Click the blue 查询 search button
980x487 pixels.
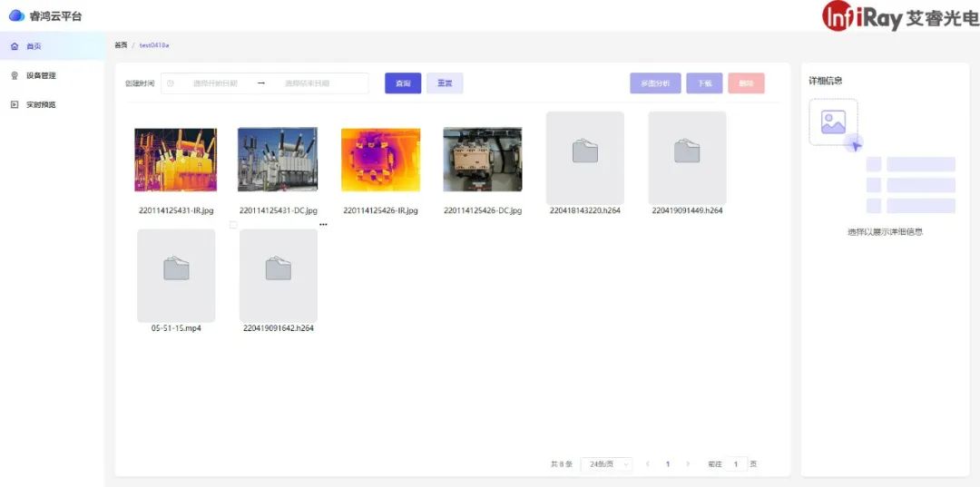tap(403, 83)
